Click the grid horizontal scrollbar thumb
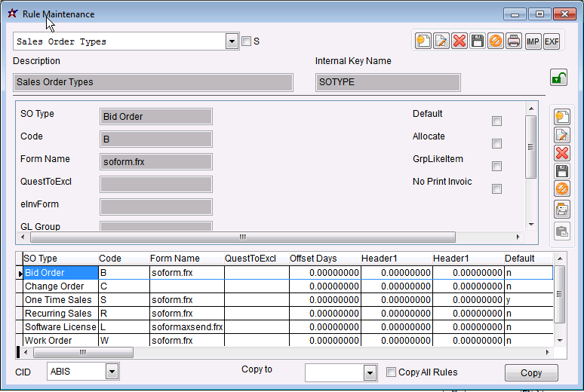This screenshot has height=392, width=584. click(x=83, y=352)
